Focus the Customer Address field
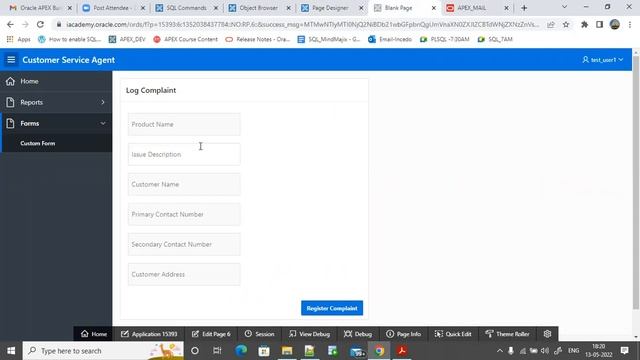 click(184, 274)
